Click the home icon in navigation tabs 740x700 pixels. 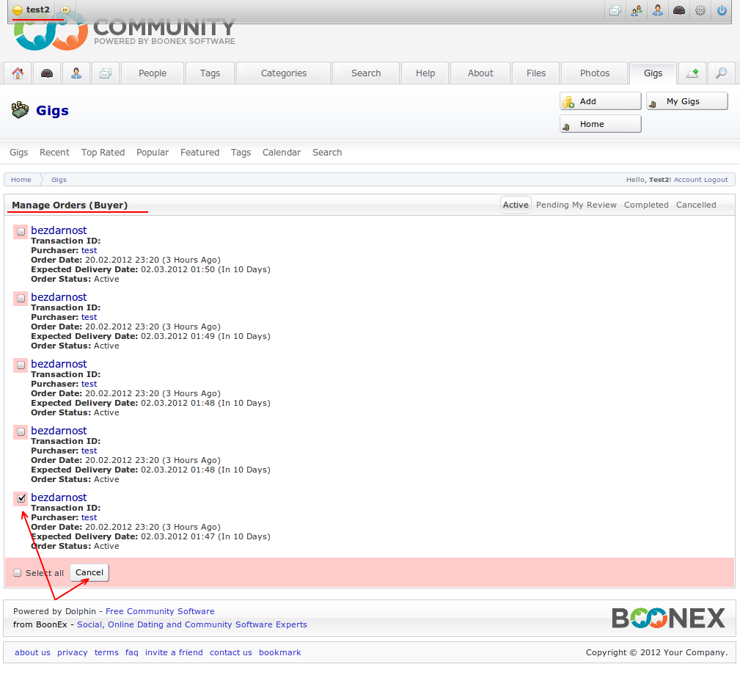18,73
